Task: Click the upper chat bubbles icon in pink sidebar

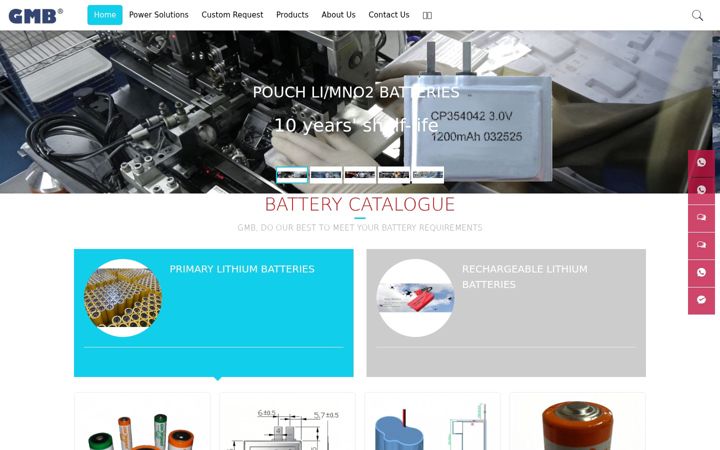Action: [x=701, y=218]
